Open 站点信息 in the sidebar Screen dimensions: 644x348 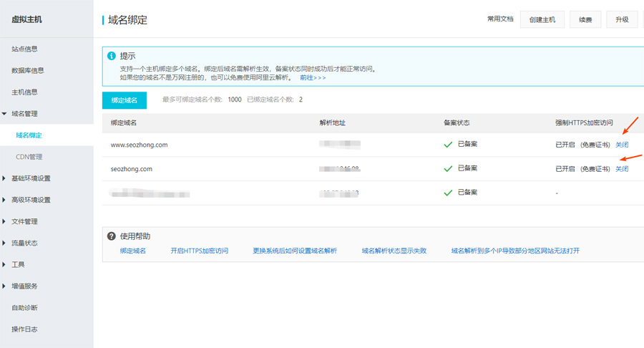24,49
